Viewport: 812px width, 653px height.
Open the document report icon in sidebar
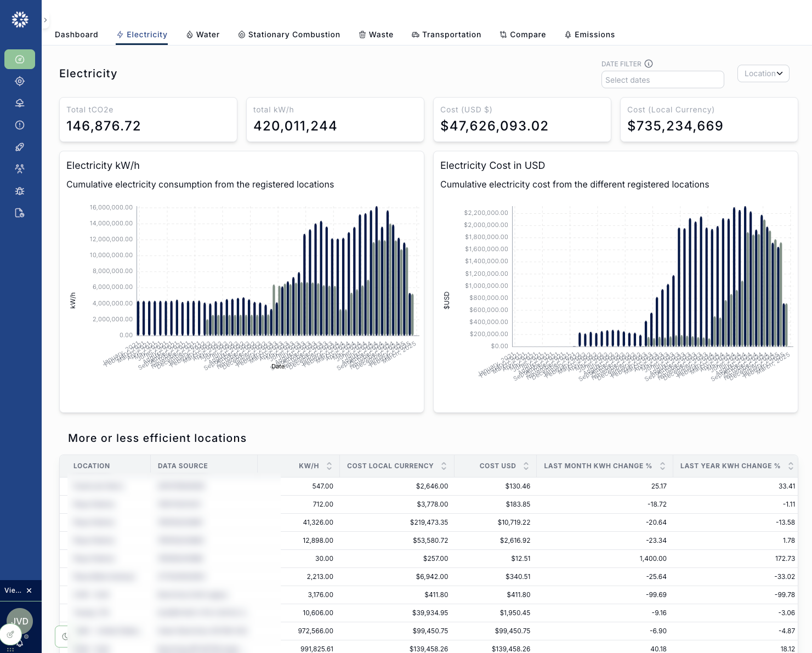pyautogui.click(x=20, y=213)
